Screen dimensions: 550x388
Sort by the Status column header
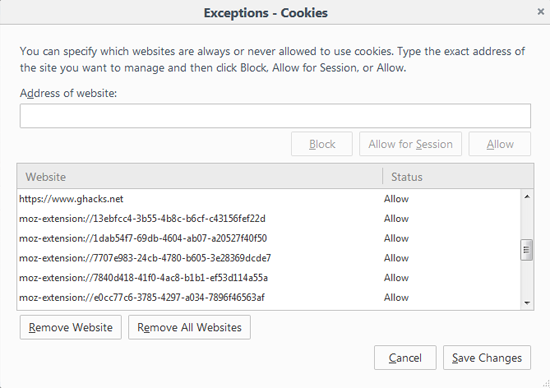pyautogui.click(x=458, y=176)
